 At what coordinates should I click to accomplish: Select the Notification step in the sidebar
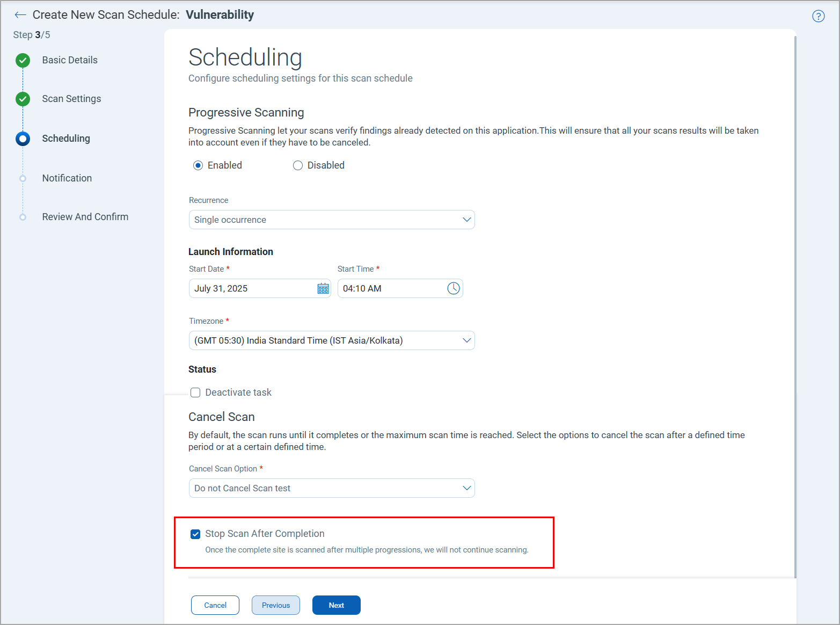click(x=67, y=178)
